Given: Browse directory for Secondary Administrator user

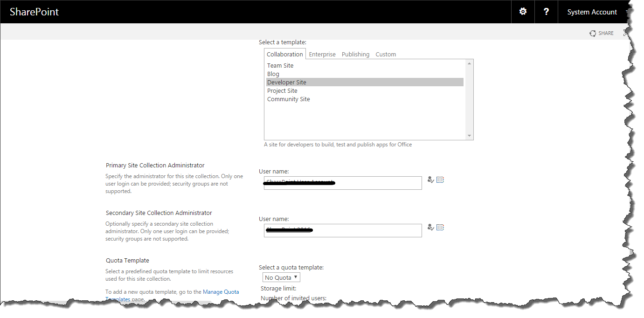Looking at the screenshot, I should pos(440,228).
